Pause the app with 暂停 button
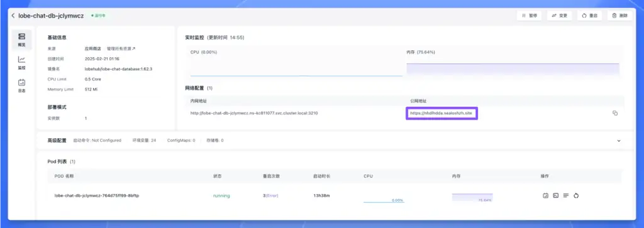 [529, 16]
